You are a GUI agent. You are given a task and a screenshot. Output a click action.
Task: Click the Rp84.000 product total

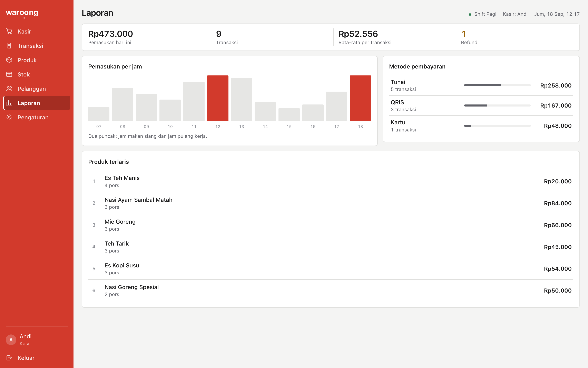pos(558,203)
